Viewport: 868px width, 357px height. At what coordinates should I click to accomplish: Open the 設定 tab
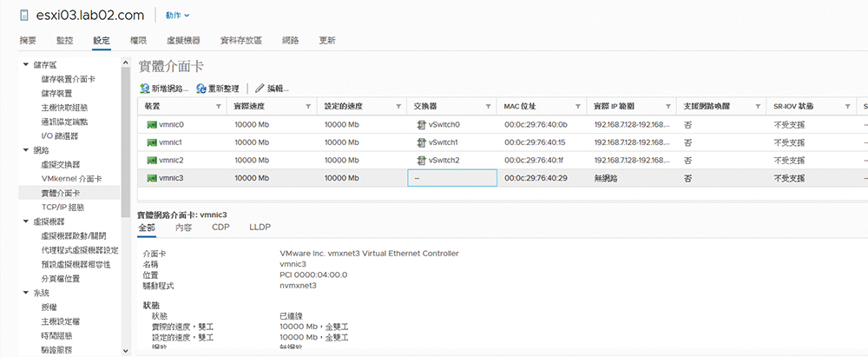coord(102,41)
